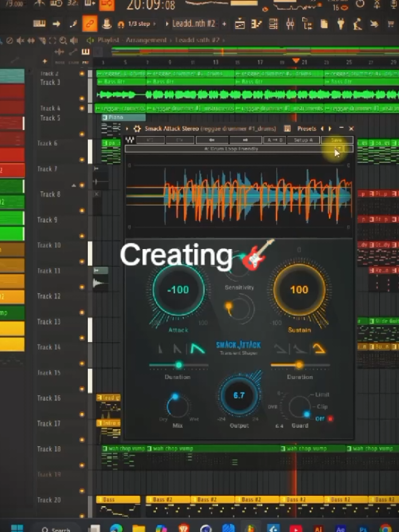Click the playlist mute speaker tool icon

[20, 41]
